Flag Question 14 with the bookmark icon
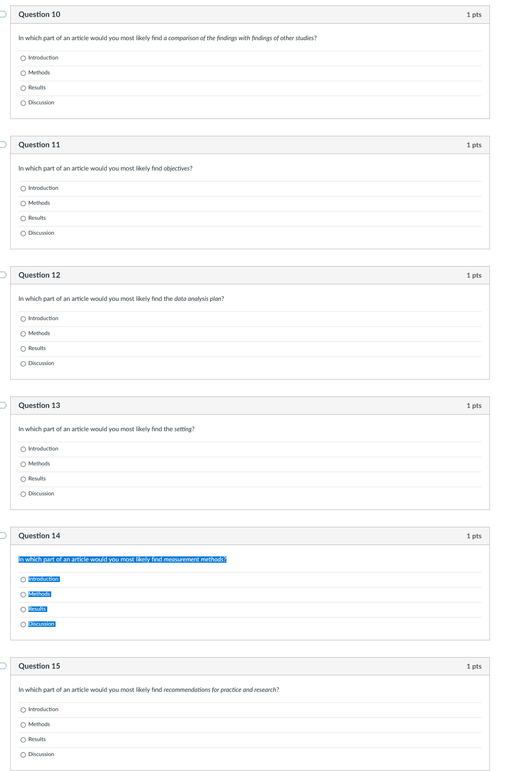The image size is (532, 771). pyautogui.click(x=3, y=536)
